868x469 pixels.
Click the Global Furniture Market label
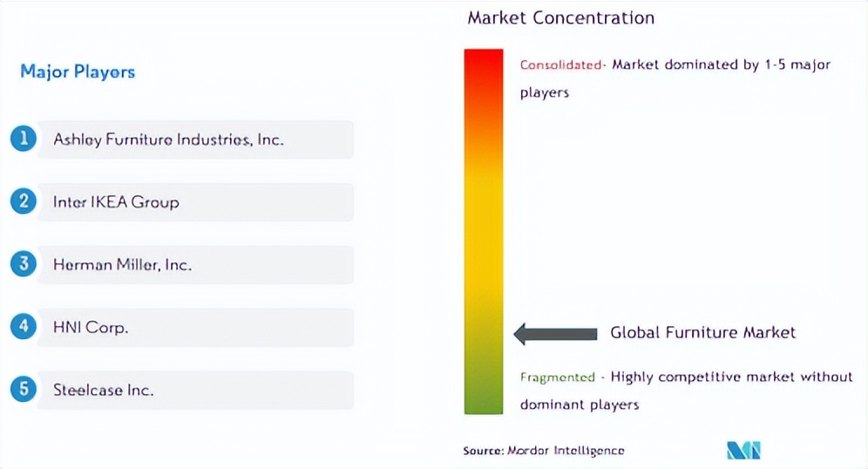click(x=702, y=332)
